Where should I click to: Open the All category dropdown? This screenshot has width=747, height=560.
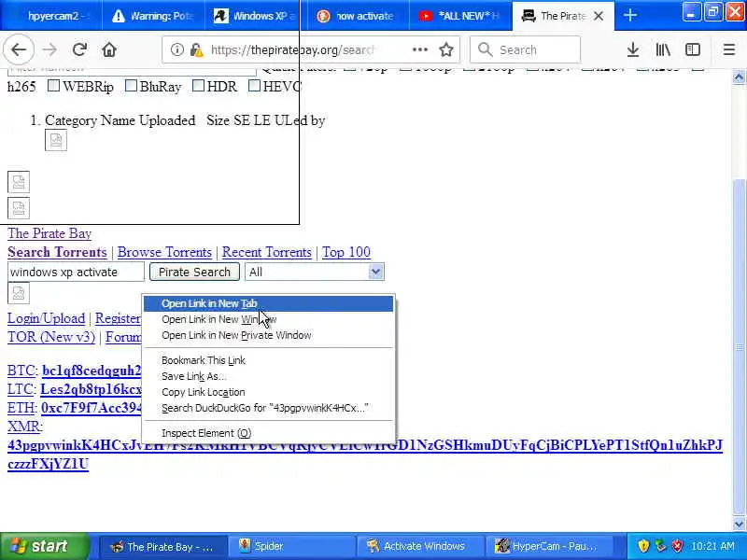click(x=314, y=272)
